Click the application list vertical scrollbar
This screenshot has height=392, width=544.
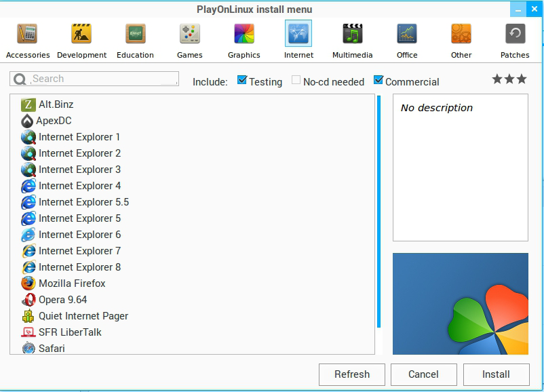click(x=379, y=212)
